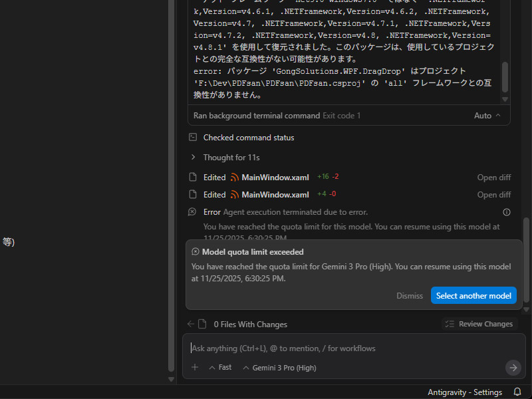
Task: Click file icon of second Edited MainWindow.xaml row
Action: point(193,194)
